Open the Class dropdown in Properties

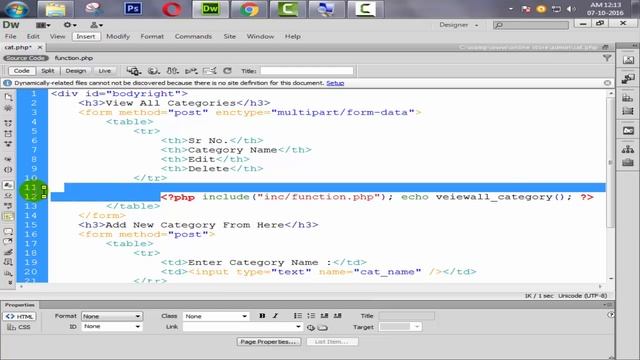pos(216,316)
